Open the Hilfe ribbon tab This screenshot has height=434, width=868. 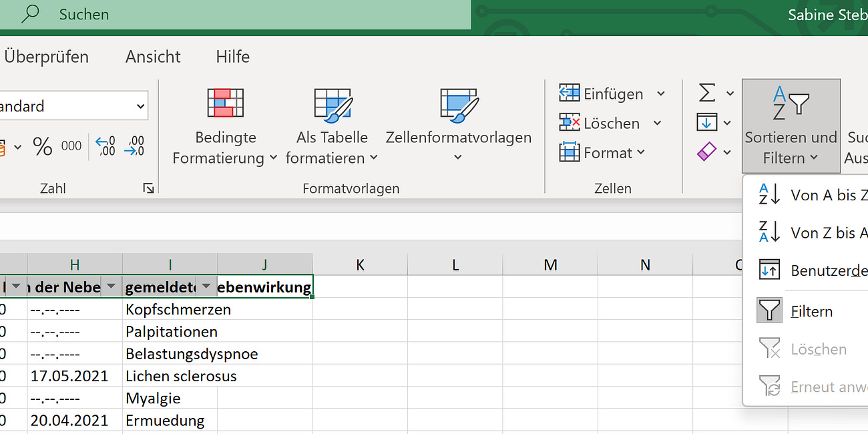232,57
